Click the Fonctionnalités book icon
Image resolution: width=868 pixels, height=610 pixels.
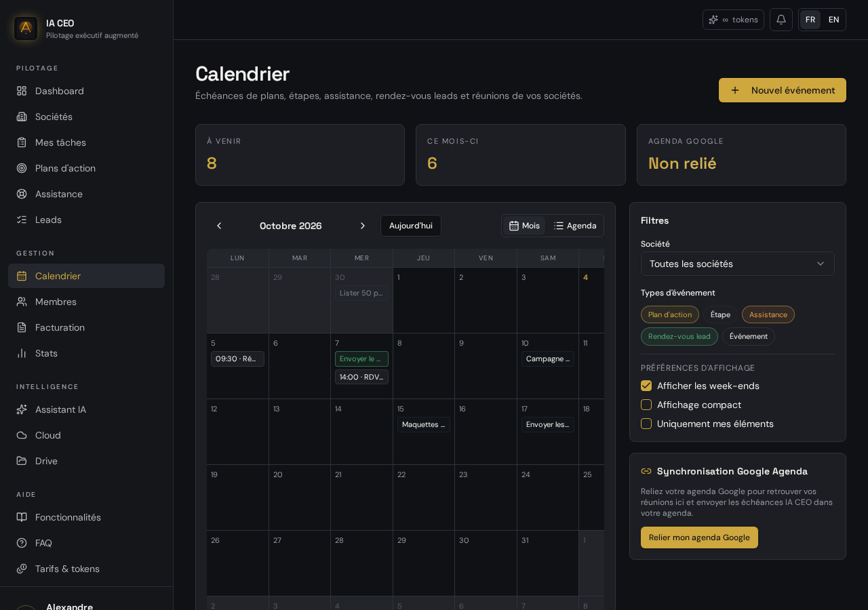(x=22, y=517)
